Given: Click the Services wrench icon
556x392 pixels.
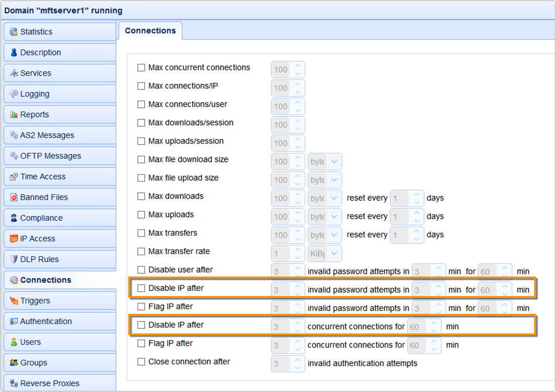Looking at the screenshot, I should pyautogui.click(x=14, y=73).
